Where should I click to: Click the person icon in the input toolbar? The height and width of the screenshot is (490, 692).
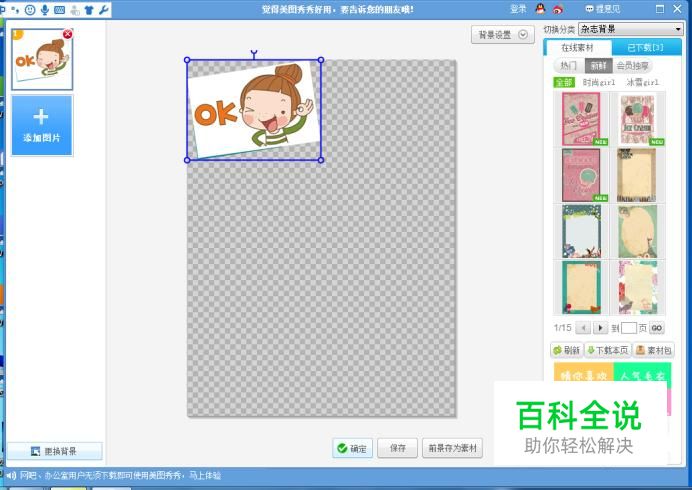click(x=75, y=10)
